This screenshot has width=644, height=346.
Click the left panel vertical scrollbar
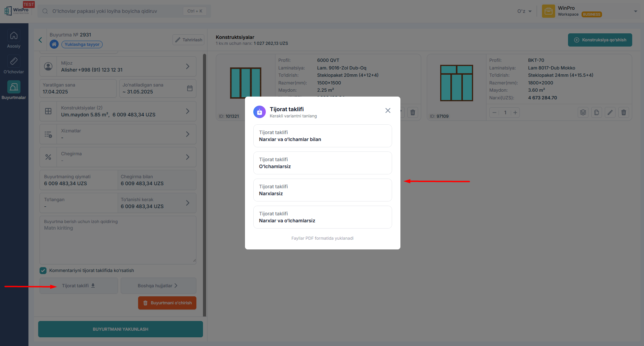point(204,185)
